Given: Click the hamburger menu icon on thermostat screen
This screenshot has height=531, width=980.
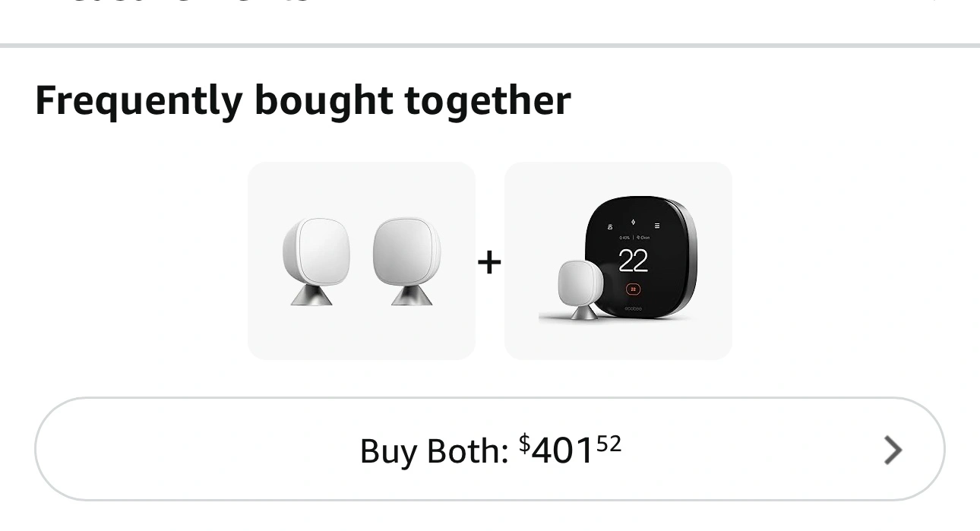Looking at the screenshot, I should [657, 226].
